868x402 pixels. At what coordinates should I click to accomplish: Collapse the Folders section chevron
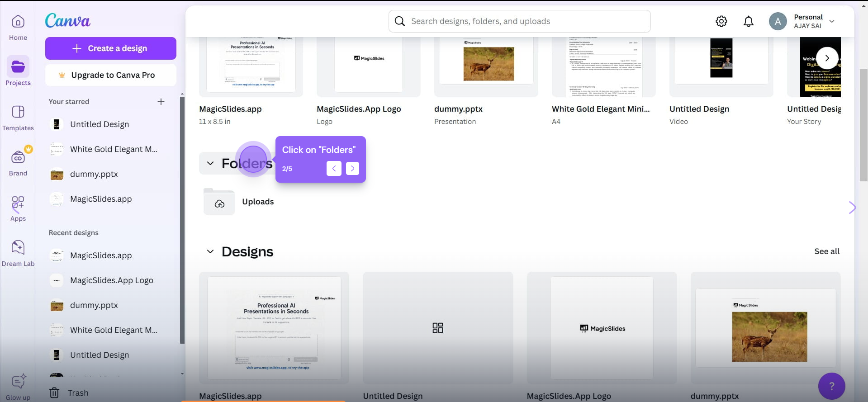[210, 163]
